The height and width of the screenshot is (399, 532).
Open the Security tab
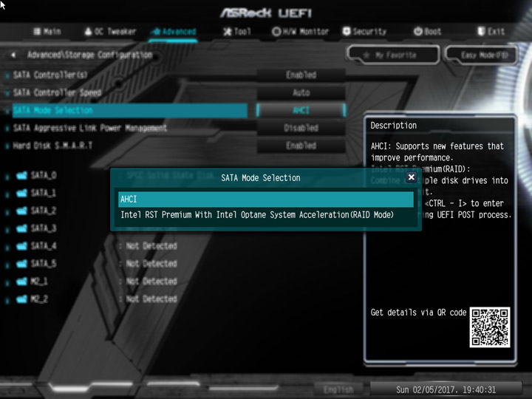(365, 32)
